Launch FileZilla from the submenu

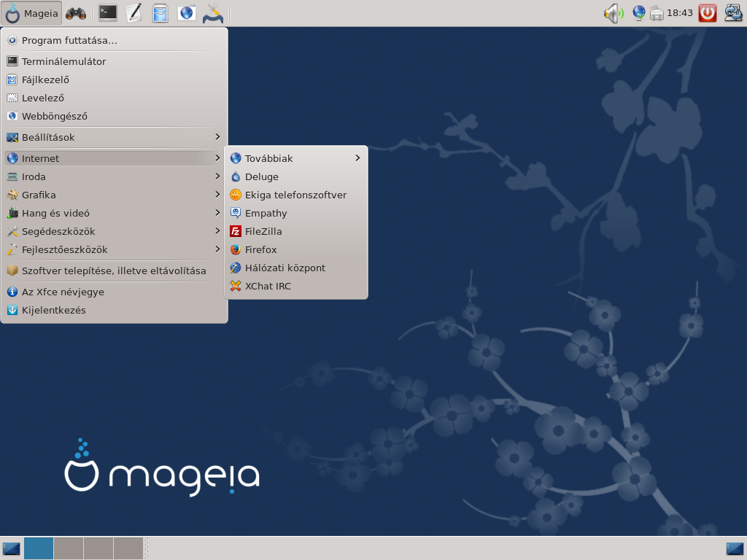point(296,231)
